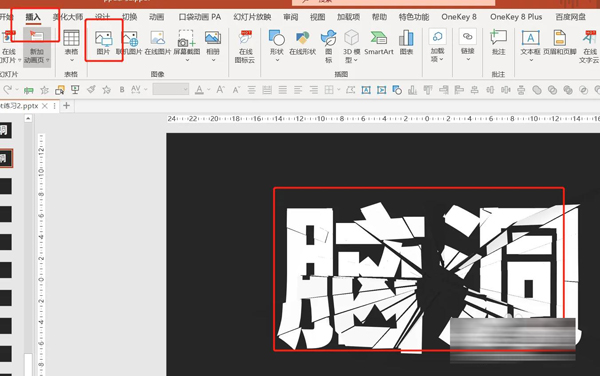Add a new document tab with plus
600x376 pixels.
point(67,106)
